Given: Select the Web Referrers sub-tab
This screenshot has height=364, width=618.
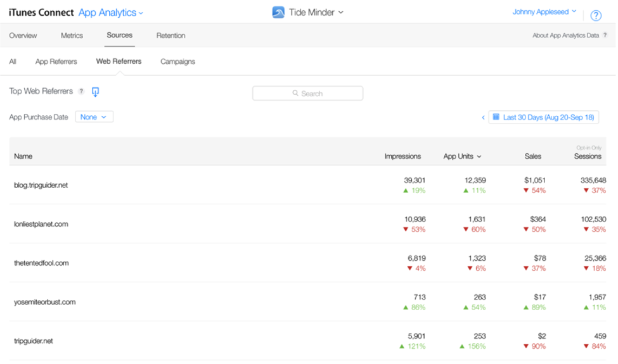Looking at the screenshot, I should pos(119,61).
